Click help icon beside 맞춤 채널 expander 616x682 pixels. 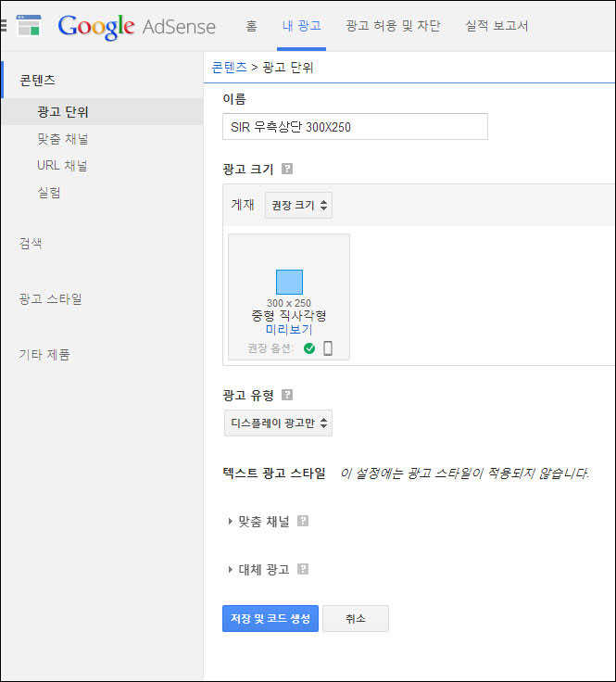(303, 521)
